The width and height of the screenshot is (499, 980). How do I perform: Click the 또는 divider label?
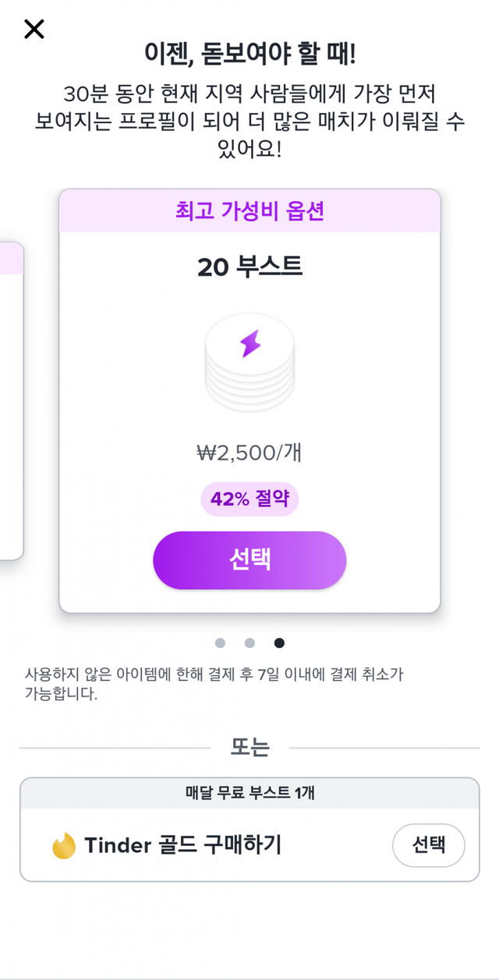249,747
